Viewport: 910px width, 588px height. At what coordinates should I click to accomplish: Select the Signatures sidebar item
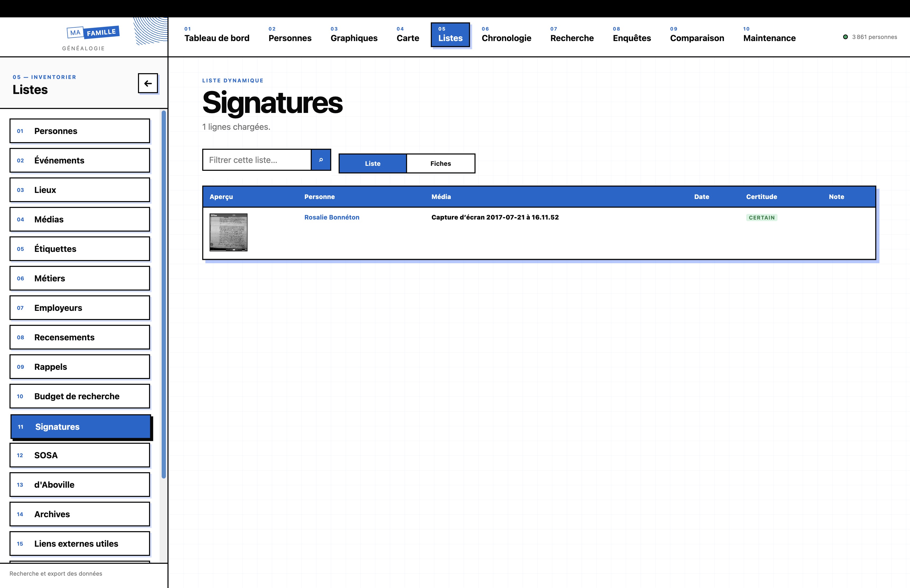[x=81, y=426]
